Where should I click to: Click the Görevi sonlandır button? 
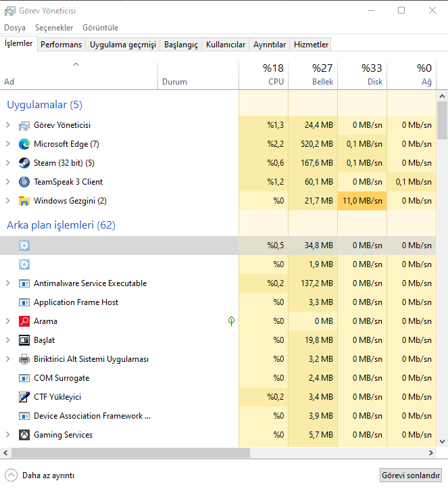pyautogui.click(x=411, y=475)
